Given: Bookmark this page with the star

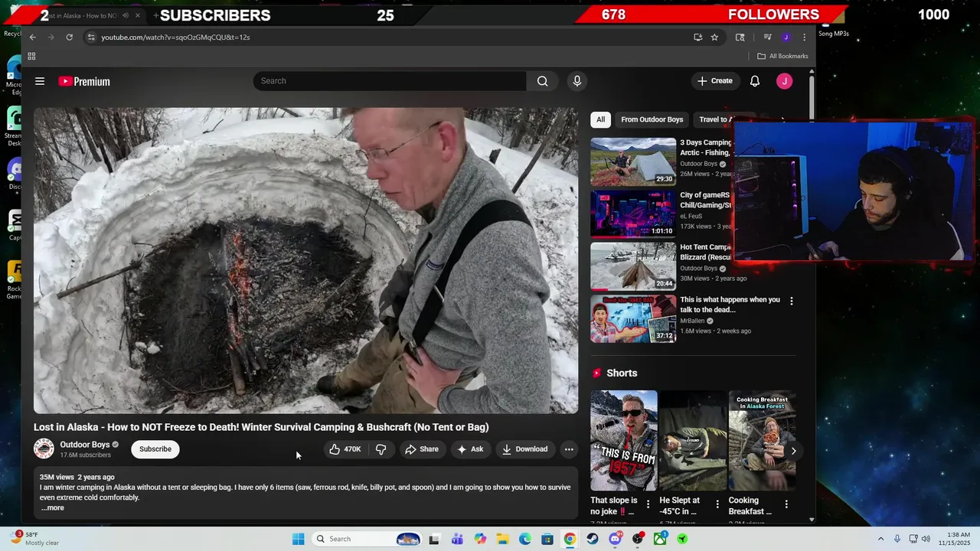Looking at the screenshot, I should [x=714, y=37].
